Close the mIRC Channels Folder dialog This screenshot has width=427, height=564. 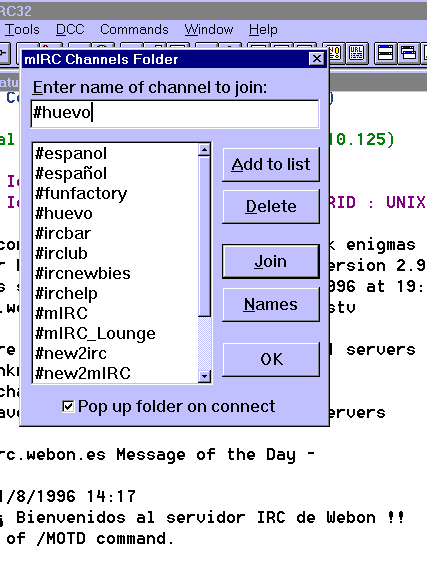pyautogui.click(x=317, y=59)
